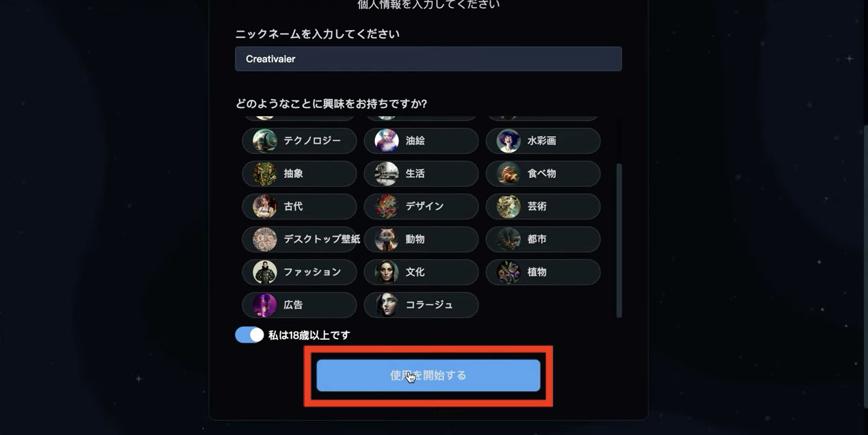This screenshot has width=868, height=435.
Task: Toggle the 私は18歳以上です switch
Action: click(249, 335)
